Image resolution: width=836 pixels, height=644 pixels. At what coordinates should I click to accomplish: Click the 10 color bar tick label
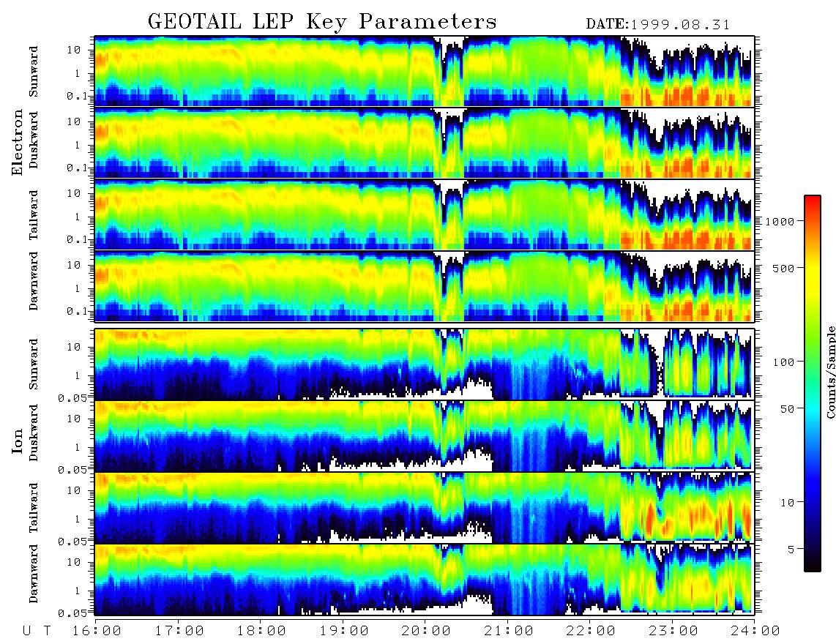(x=787, y=503)
